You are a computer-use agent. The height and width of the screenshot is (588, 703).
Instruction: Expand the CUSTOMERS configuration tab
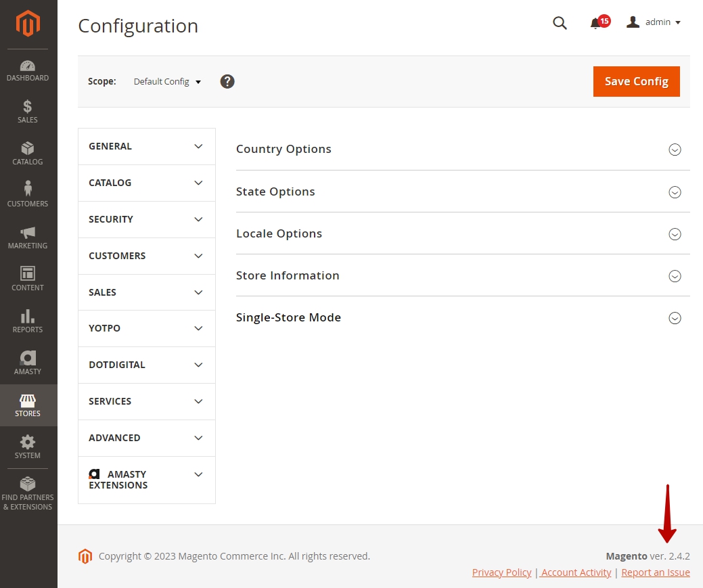[x=147, y=256]
